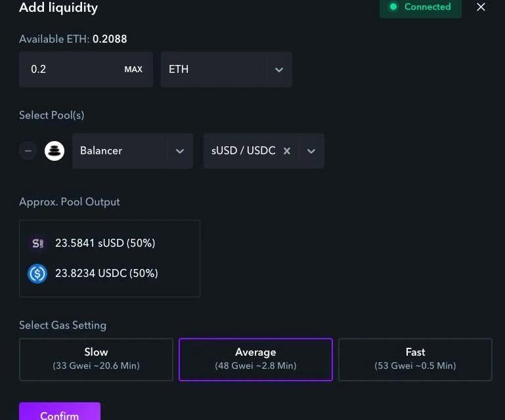The image size is (505, 420).
Task: Clear the sUSD / USDC pool selection
Action: (287, 151)
